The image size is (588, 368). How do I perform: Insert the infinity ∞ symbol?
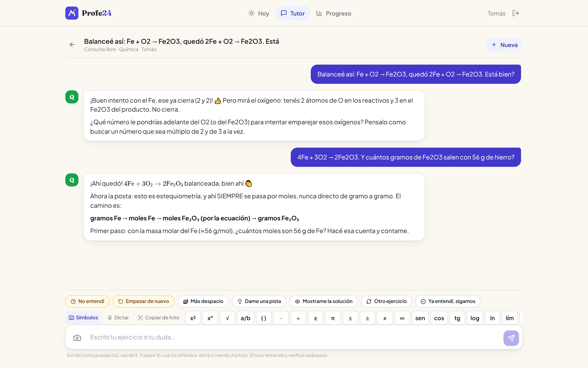(x=402, y=318)
